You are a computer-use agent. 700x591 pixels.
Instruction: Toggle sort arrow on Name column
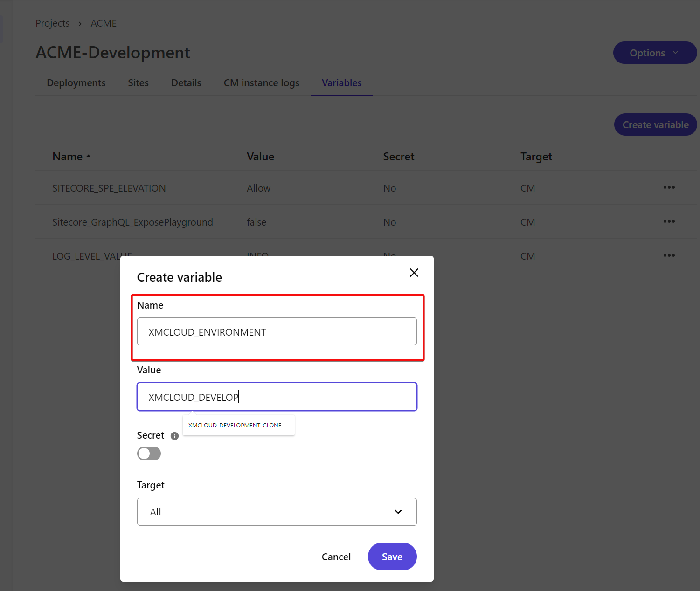(89, 157)
